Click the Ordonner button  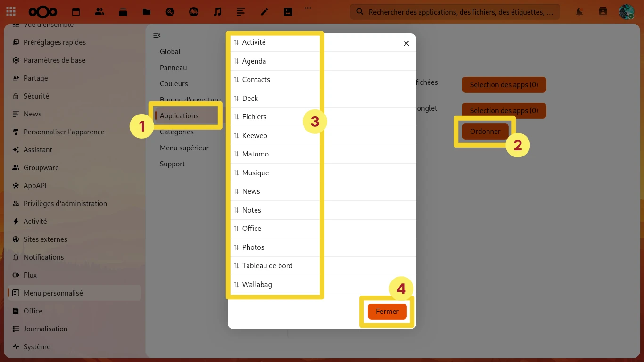point(485,132)
